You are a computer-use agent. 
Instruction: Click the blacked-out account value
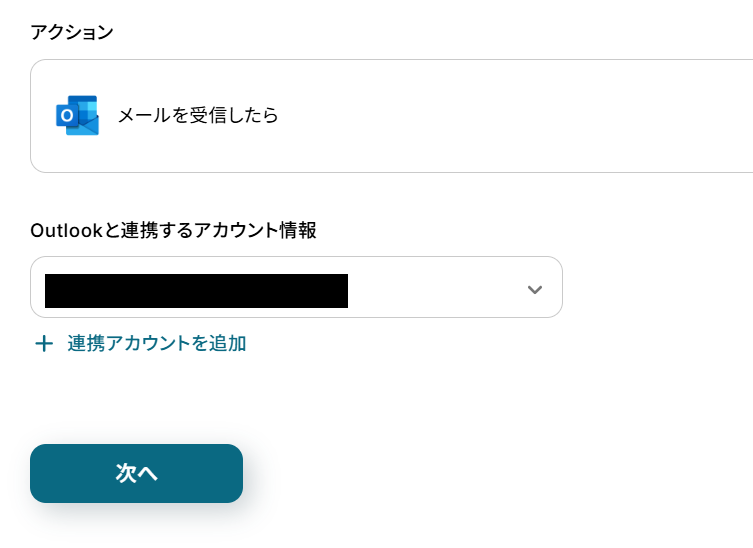196,289
